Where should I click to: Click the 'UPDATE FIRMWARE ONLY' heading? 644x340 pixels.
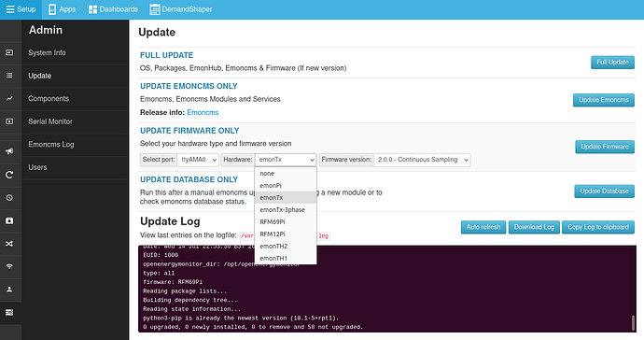[189, 131]
